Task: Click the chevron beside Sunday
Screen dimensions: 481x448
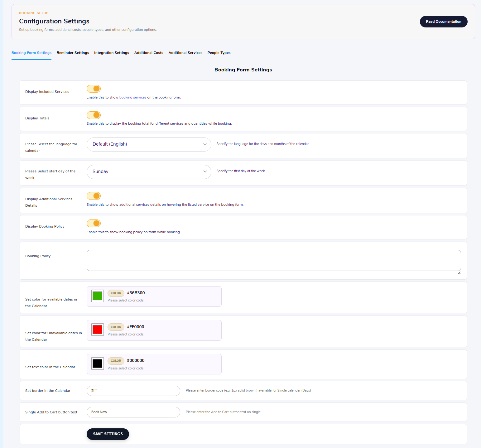Action: tap(205, 171)
